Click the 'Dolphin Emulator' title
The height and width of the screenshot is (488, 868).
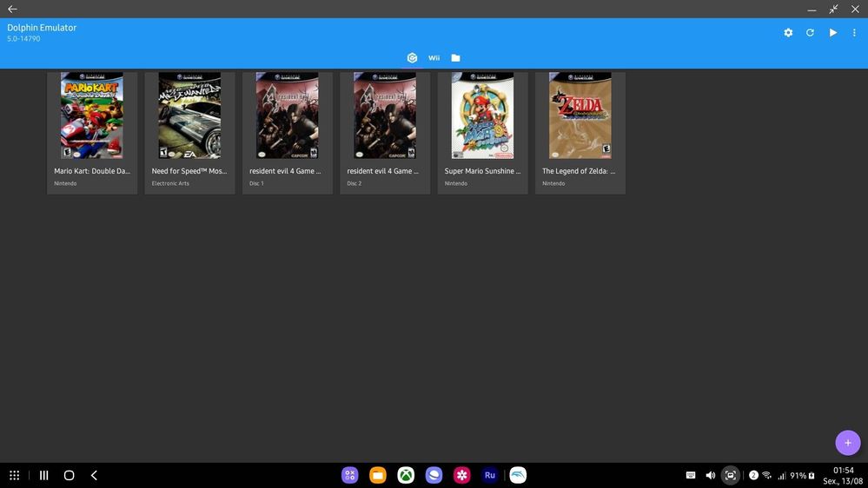click(x=42, y=28)
